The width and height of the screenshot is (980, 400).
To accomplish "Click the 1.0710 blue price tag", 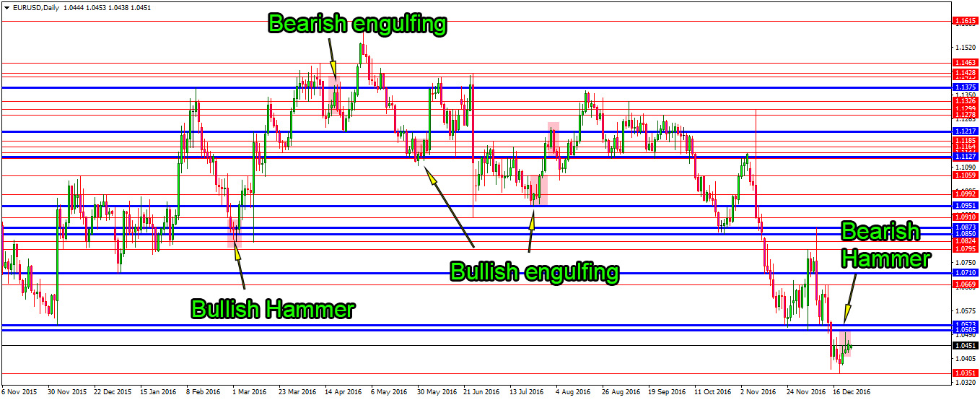I will coord(965,273).
